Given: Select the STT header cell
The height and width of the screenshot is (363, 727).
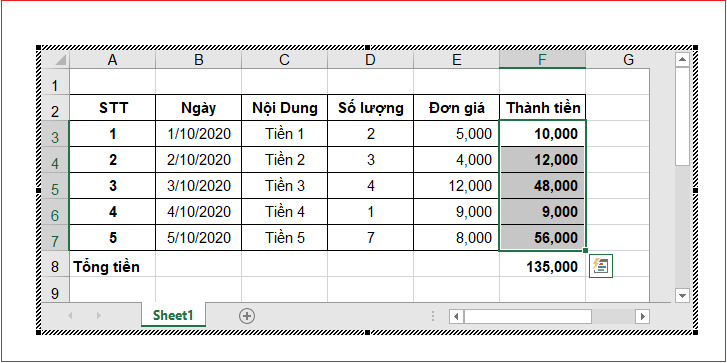Looking at the screenshot, I should pos(112,108).
